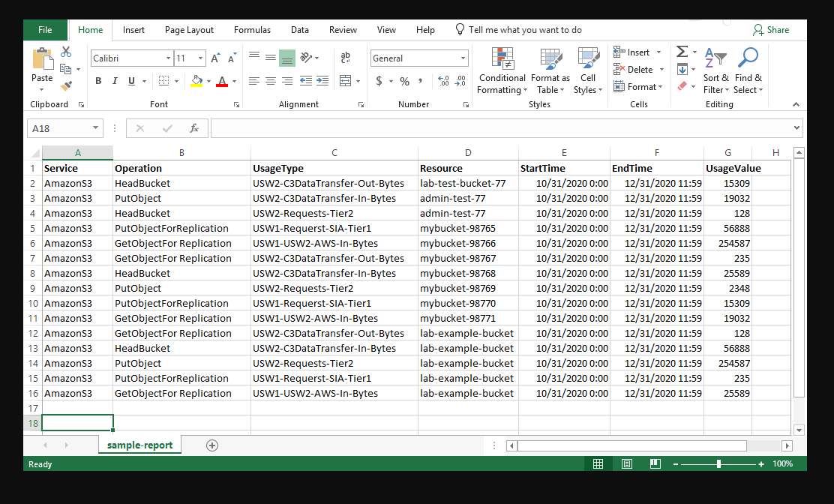The width and height of the screenshot is (834, 504).
Task: Click the Wrap Text icon
Action: pyautogui.click(x=345, y=58)
